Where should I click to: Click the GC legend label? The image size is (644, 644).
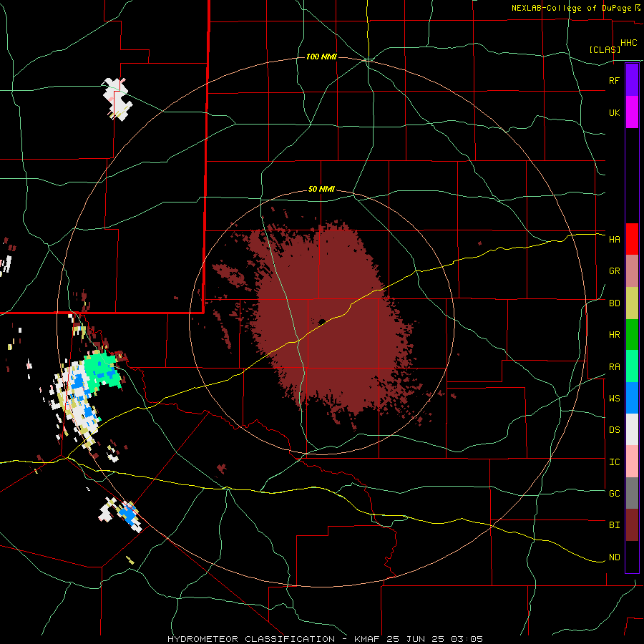click(614, 493)
